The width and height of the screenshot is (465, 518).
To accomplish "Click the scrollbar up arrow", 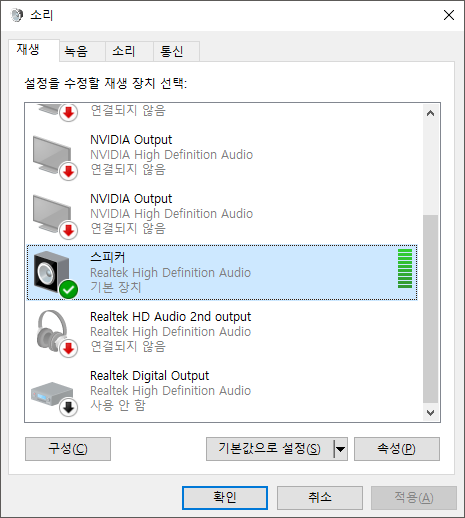I will coord(430,114).
